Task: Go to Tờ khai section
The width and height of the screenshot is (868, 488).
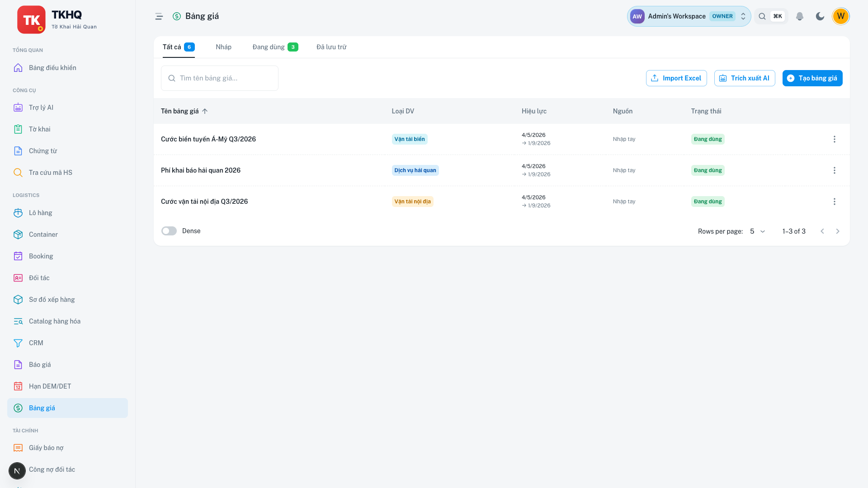Action: [x=67, y=129]
